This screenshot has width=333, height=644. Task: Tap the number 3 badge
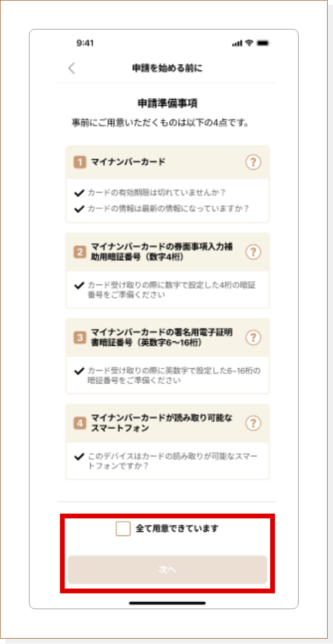[79, 338]
